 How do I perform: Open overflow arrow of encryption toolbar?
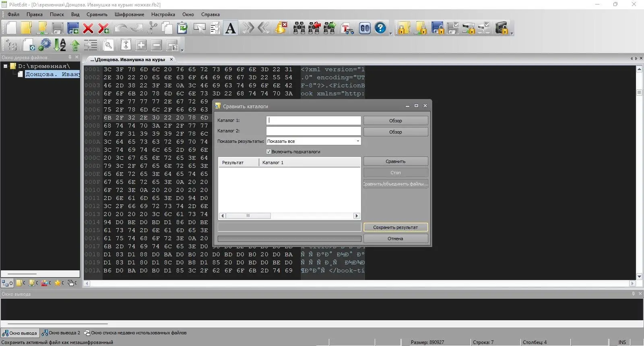coord(512,34)
